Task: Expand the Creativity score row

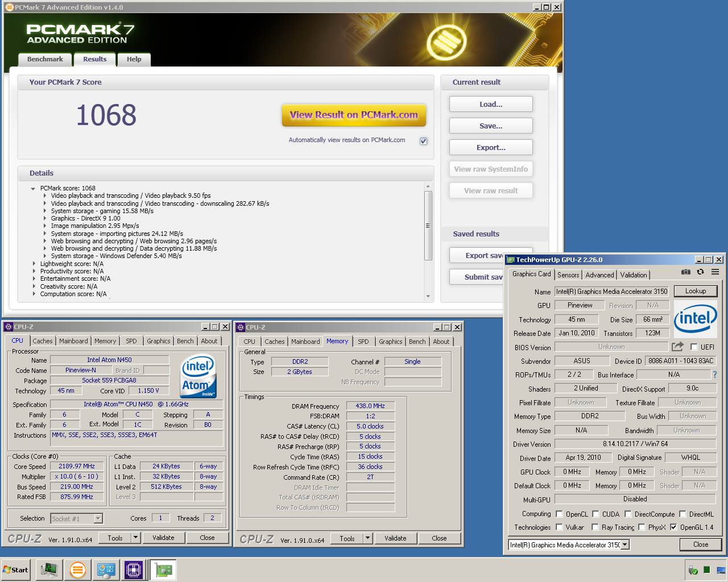Action: [34, 286]
